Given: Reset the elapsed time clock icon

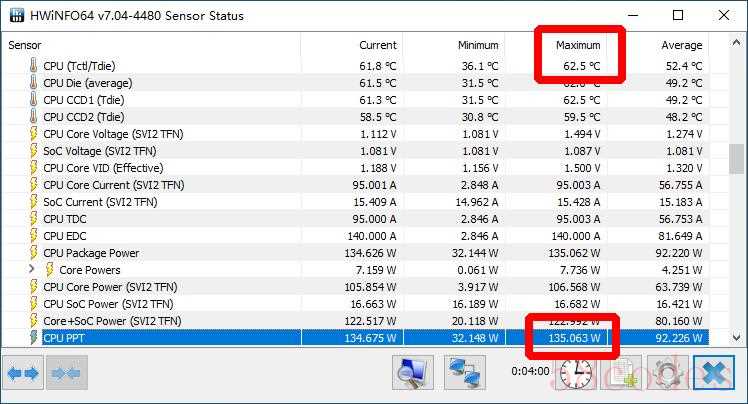Looking at the screenshot, I should 576,373.
